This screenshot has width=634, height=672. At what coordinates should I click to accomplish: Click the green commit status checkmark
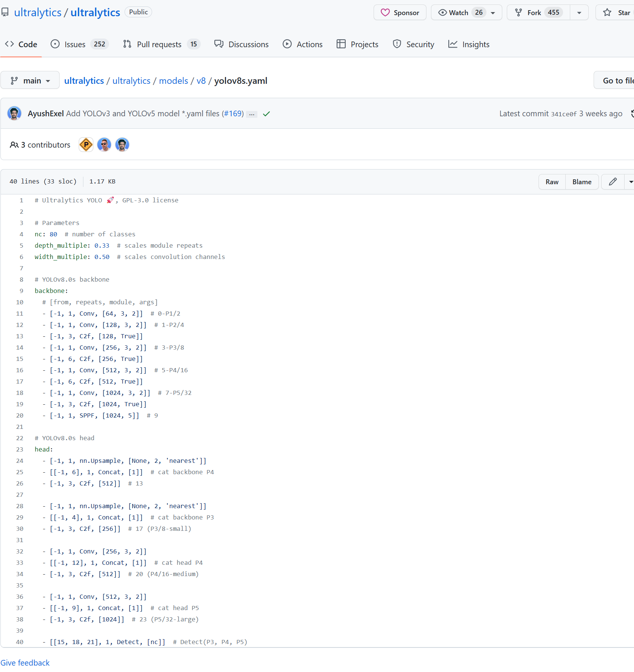pos(266,114)
